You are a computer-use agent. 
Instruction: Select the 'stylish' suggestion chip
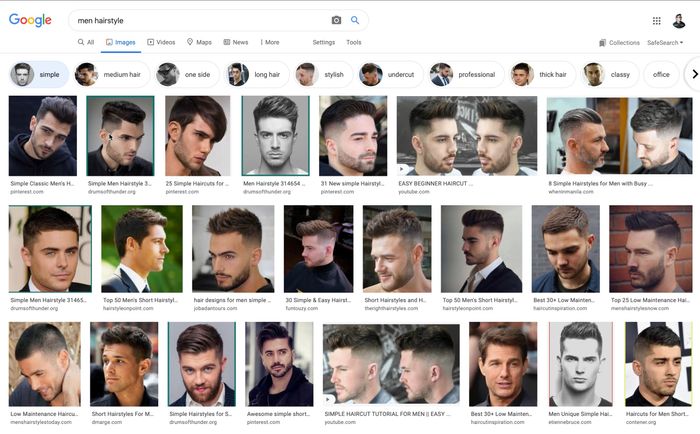pos(324,75)
